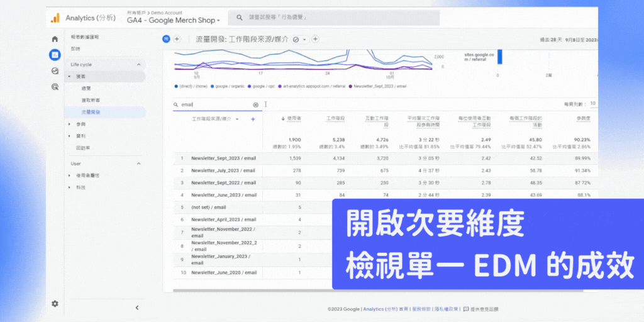This screenshot has width=644, height=322.
Task: Open the Admin gear icon
Action: (55, 304)
